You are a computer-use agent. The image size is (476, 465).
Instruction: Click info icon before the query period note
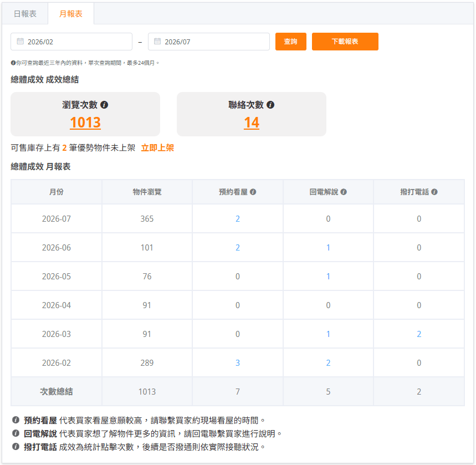coord(13,63)
